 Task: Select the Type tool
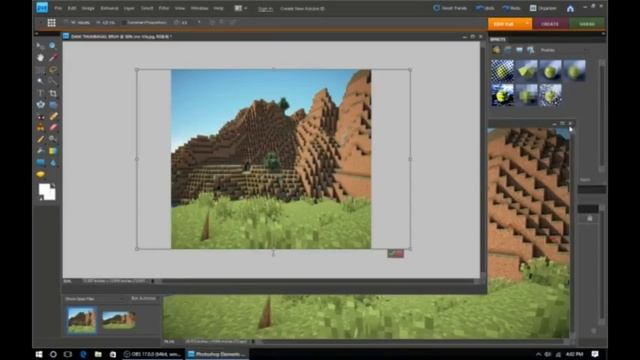40,93
